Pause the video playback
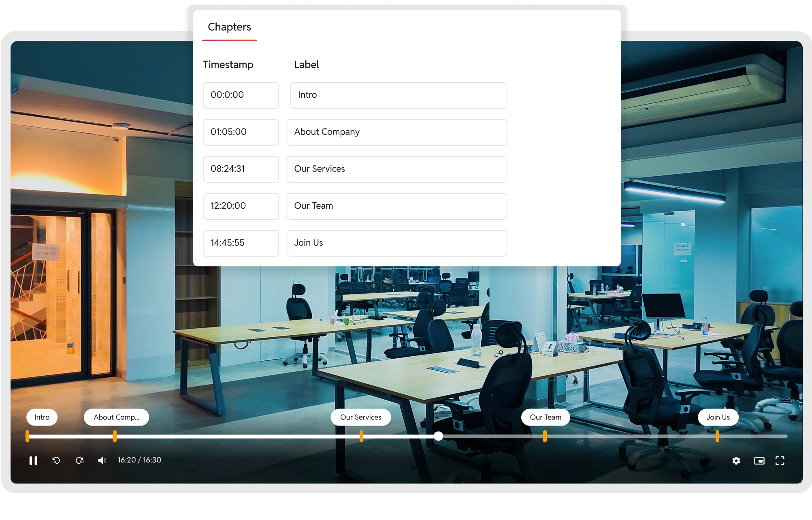The image size is (812, 520). (34, 460)
